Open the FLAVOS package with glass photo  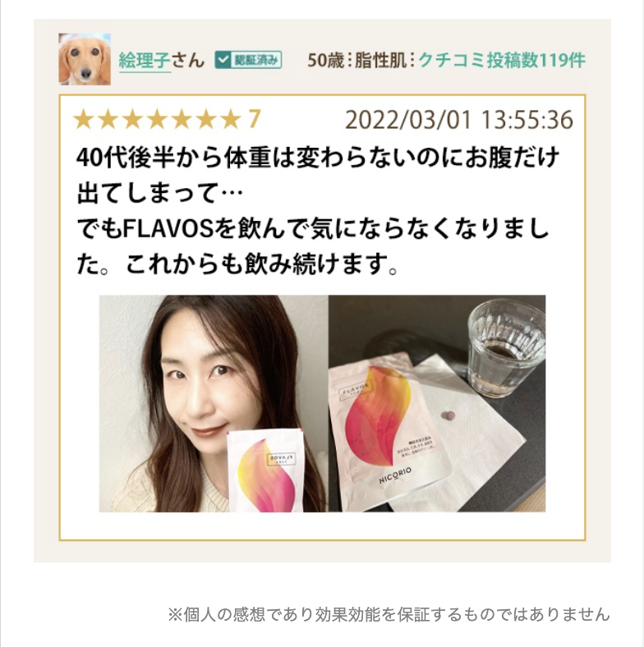(x=437, y=403)
